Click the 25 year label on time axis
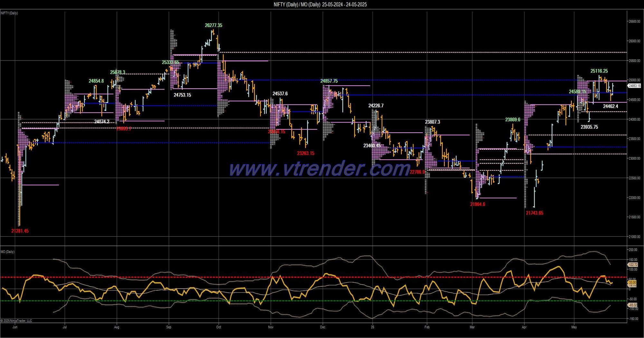Image resolution: width=644 pixels, height=338 pixels. coord(373,327)
